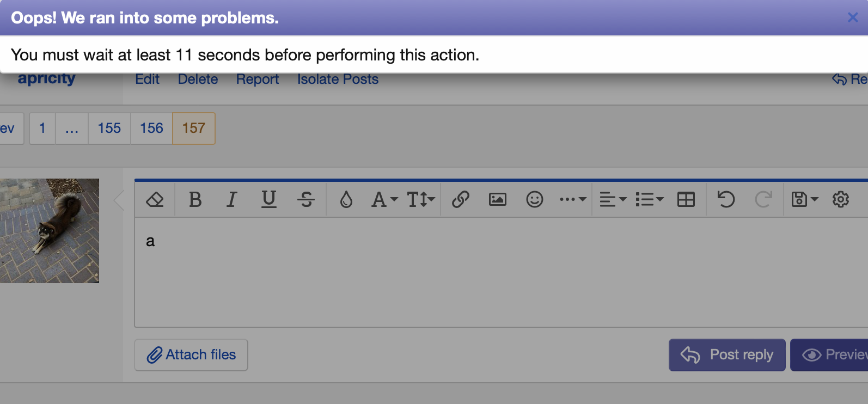
Task: Go to page 155
Action: coord(109,128)
